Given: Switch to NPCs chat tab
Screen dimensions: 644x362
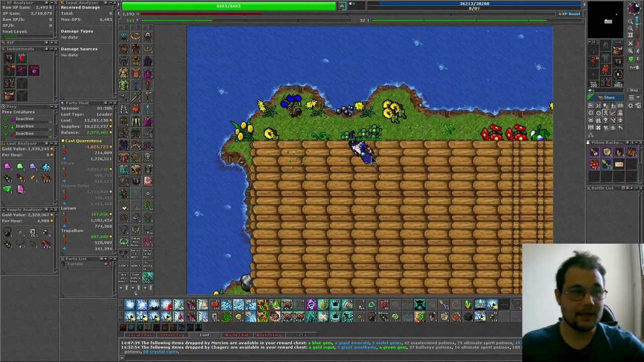Looking at the screenshot, I should (x=301, y=335).
